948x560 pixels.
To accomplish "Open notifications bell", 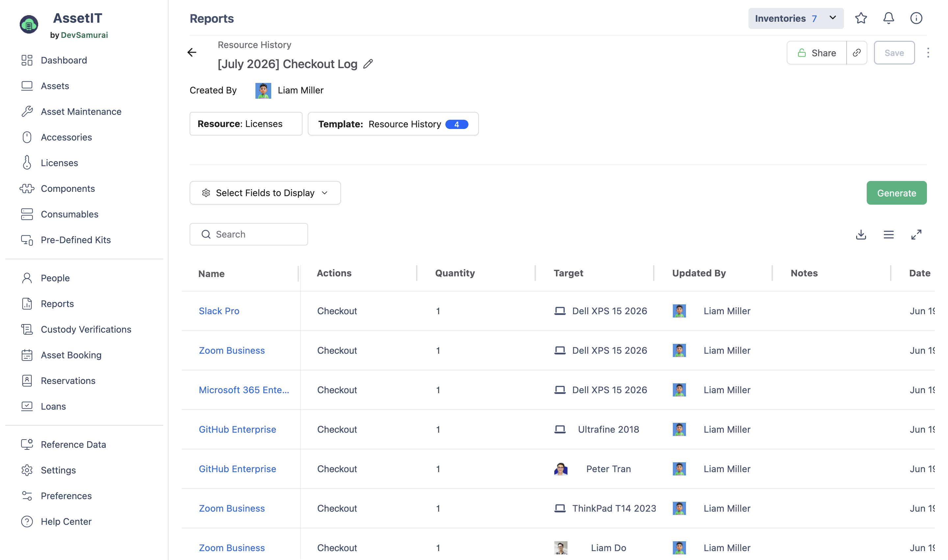I will coord(888,18).
